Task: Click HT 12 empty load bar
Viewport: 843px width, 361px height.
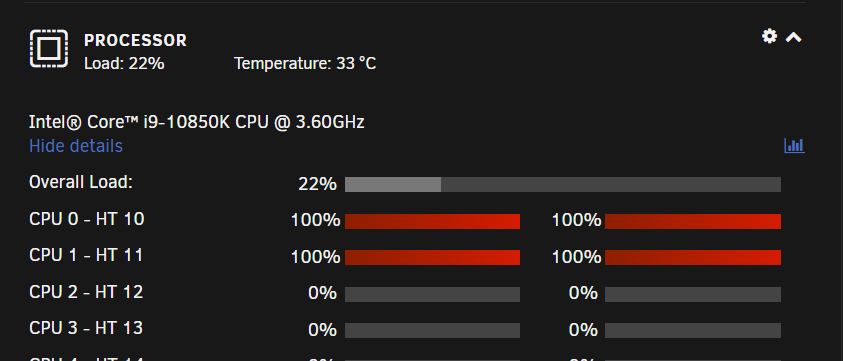Action: point(692,294)
